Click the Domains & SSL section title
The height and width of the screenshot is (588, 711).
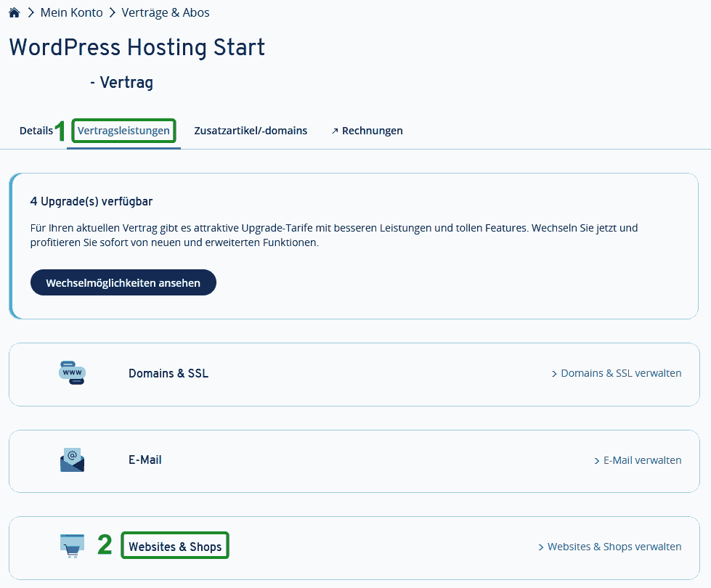pos(168,373)
